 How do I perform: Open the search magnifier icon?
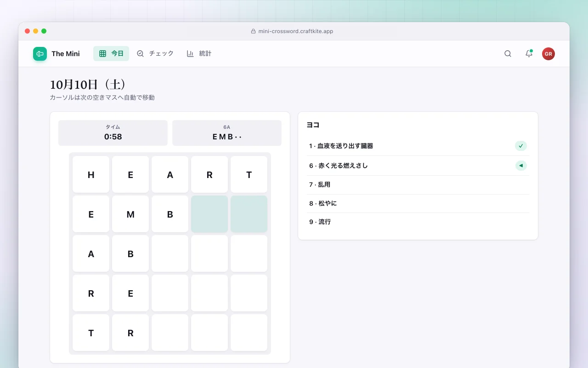point(508,54)
